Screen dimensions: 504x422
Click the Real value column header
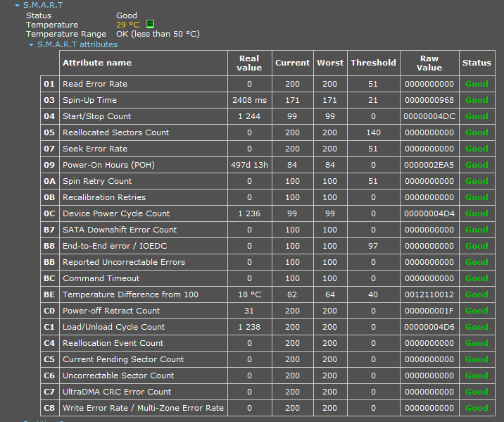point(249,63)
